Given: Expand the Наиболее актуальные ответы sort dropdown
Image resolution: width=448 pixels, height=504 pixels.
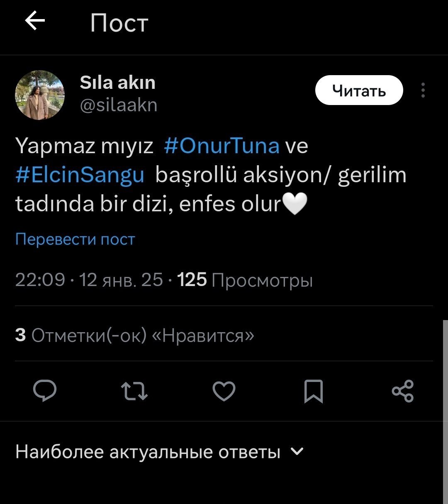Looking at the screenshot, I should (148, 452).
